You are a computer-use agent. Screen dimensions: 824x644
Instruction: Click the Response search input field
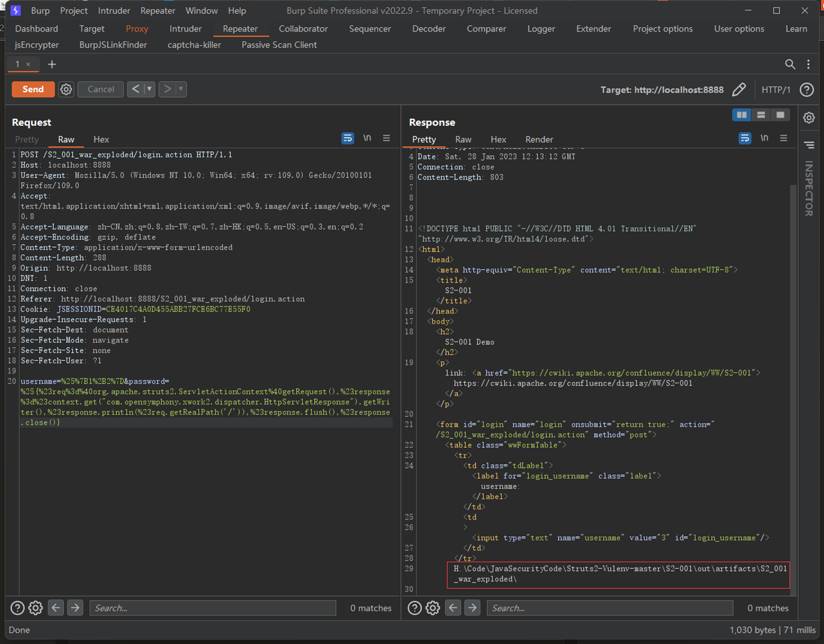(x=610, y=608)
